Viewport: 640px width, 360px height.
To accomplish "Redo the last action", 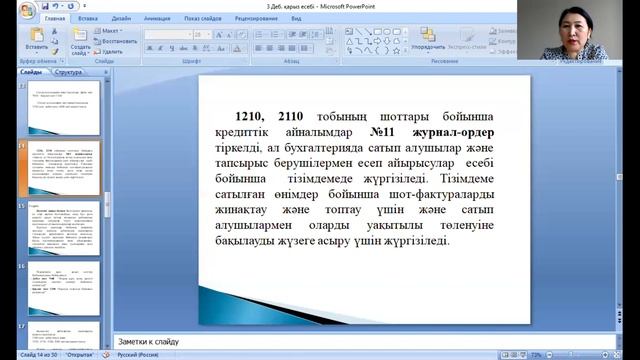I will [x=71, y=6].
